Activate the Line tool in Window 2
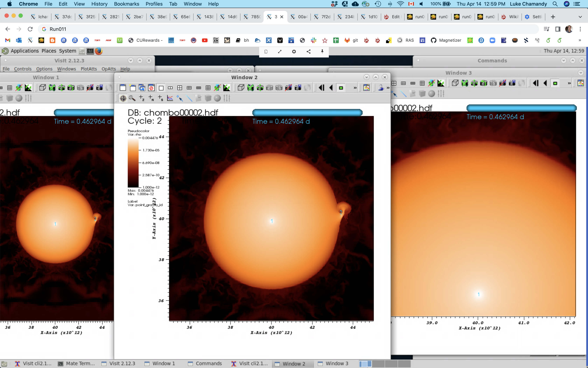The width and height of the screenshot is (588, 368). 189,98
